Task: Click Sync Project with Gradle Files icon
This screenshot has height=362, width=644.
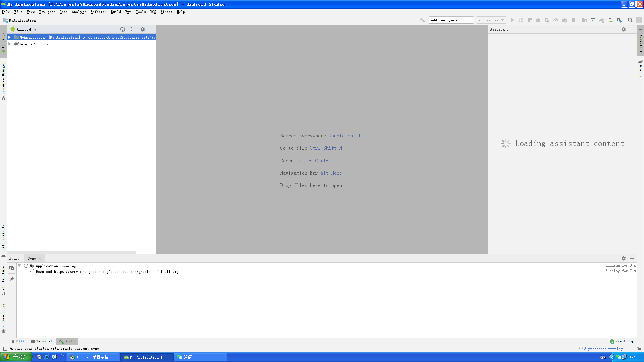Action: (x=602, y=20)
